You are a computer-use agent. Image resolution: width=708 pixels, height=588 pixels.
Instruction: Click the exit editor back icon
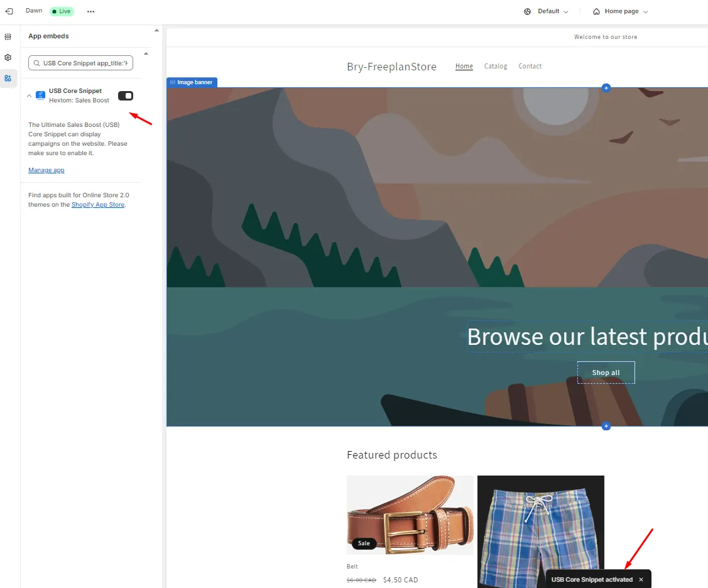[x=9, y=11]
